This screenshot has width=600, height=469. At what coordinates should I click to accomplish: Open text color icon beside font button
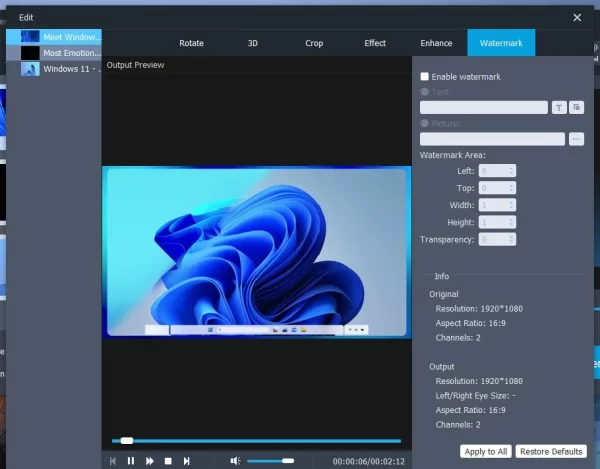(576, 107)
